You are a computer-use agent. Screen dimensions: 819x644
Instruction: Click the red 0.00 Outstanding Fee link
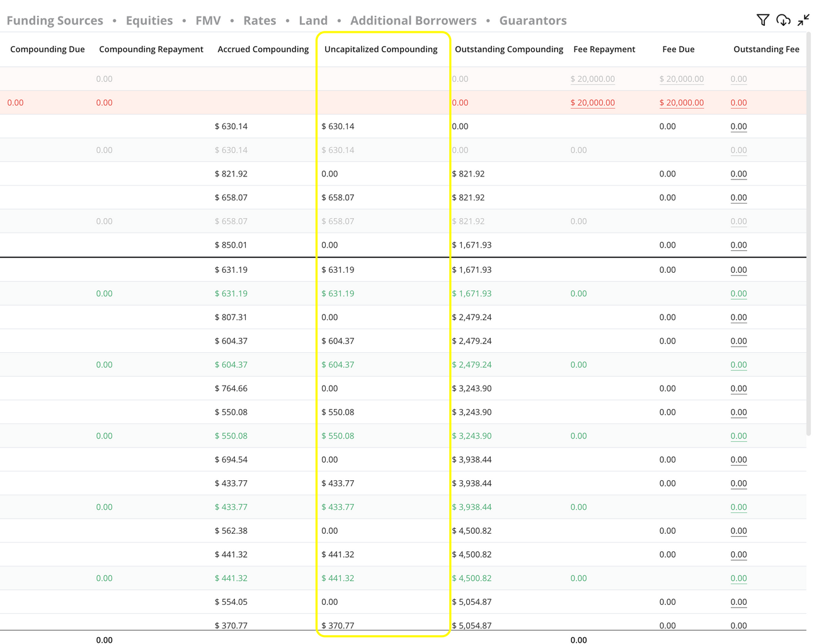tap(738, 103)
